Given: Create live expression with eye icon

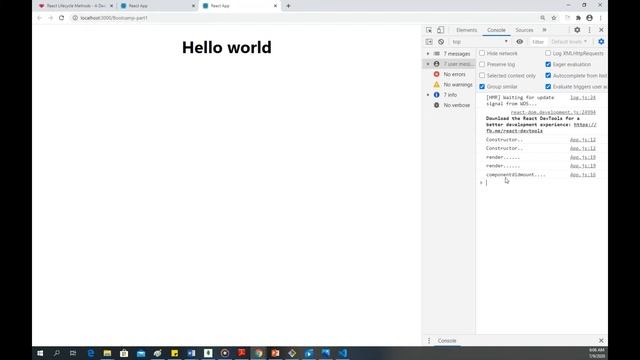Looking at the screenshot, I should [x=520, y=42].
